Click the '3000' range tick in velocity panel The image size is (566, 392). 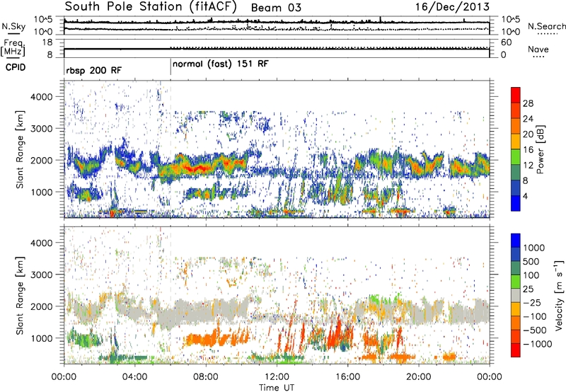tap(42, 275)
